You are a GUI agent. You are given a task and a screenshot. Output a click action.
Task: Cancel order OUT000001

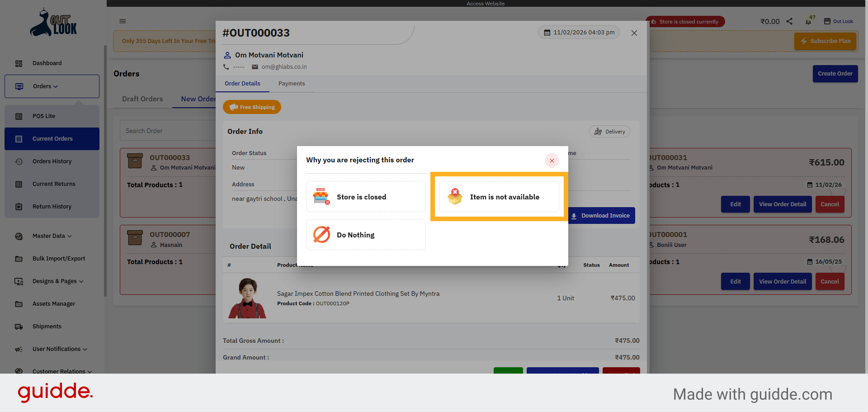pos(830,282)
